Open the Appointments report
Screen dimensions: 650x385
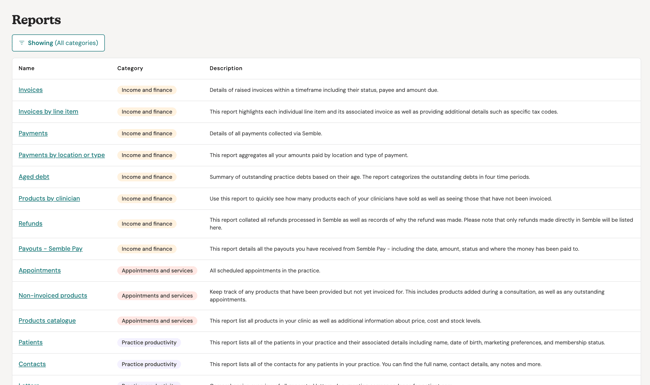pyautogui.click(x=40, y=271)
